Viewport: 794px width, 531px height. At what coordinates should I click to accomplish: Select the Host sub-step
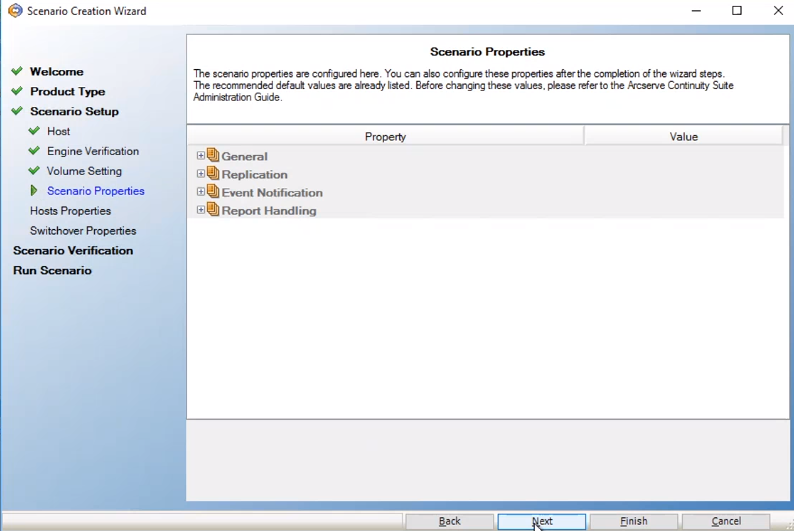pyautogui.click(x=59, y=132)
